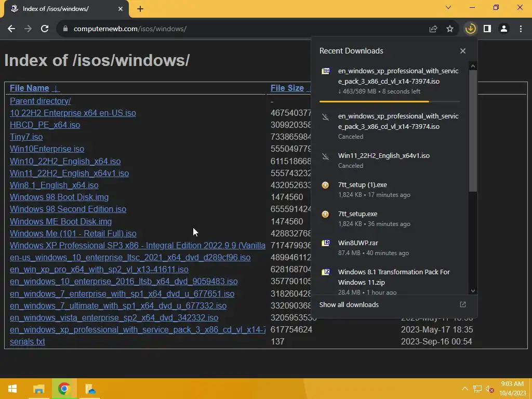This screenshot has width=532, height=399.
Task: Sort by File Size column header
Action: [287, 88]
